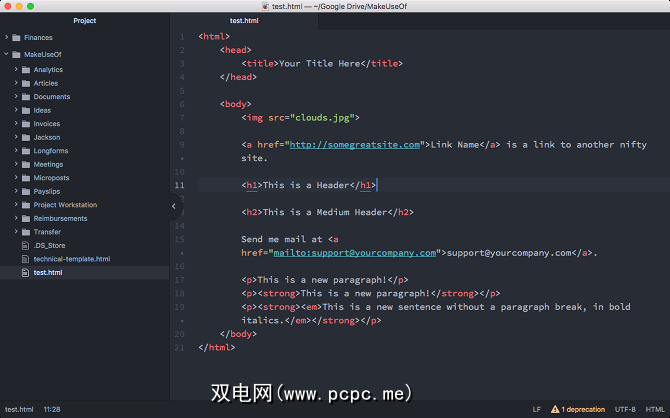Expand the Invoices folder arrow

click(16, 124)
